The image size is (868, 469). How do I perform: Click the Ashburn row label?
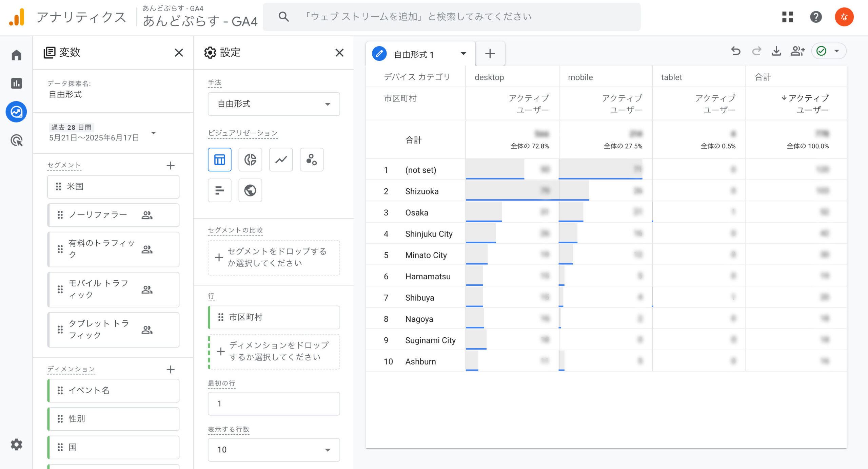[420, 362]
